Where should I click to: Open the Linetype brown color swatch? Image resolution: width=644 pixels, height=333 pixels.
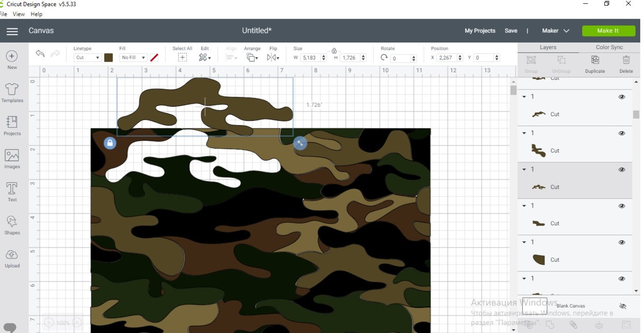tap(108, 58)
